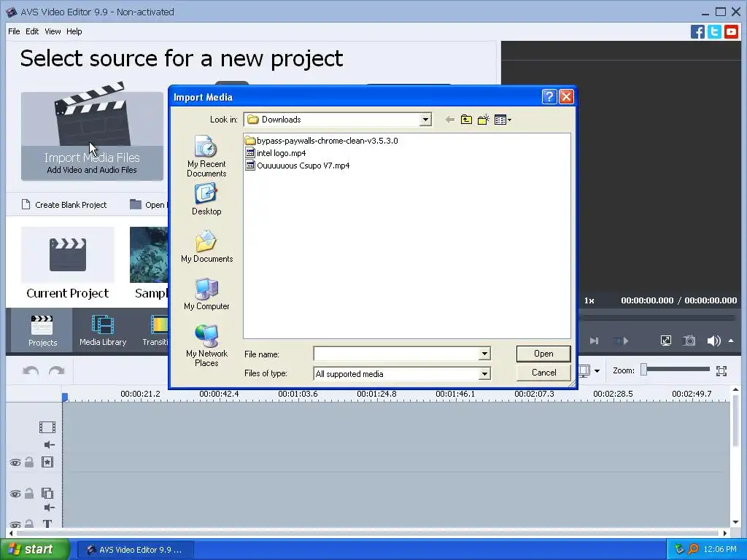Image resolution: width=747 pixels, height=560 pixels.
Task: Toggle visibility of the text track
Action: [15, 525]
